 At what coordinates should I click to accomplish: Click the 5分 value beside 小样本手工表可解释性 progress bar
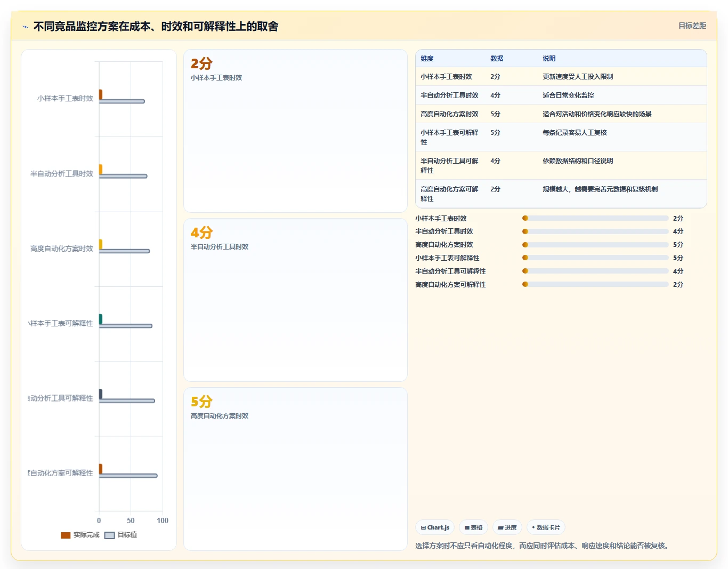[x=678, y=258]
